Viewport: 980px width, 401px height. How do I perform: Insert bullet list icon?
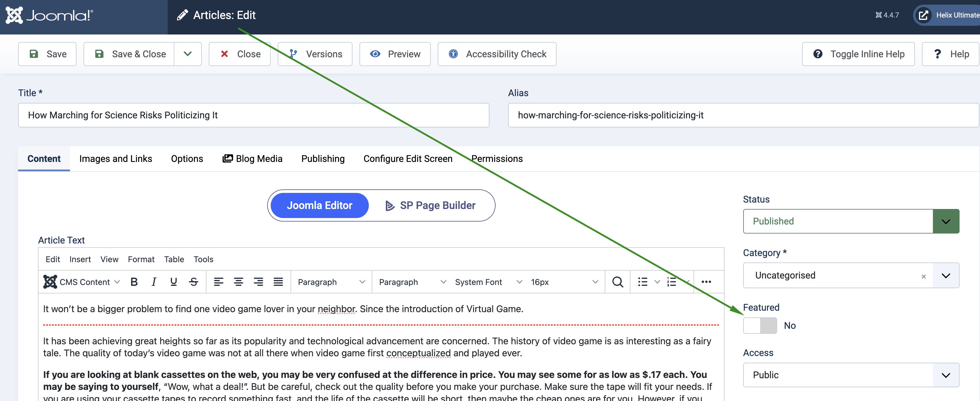point(642,282)
